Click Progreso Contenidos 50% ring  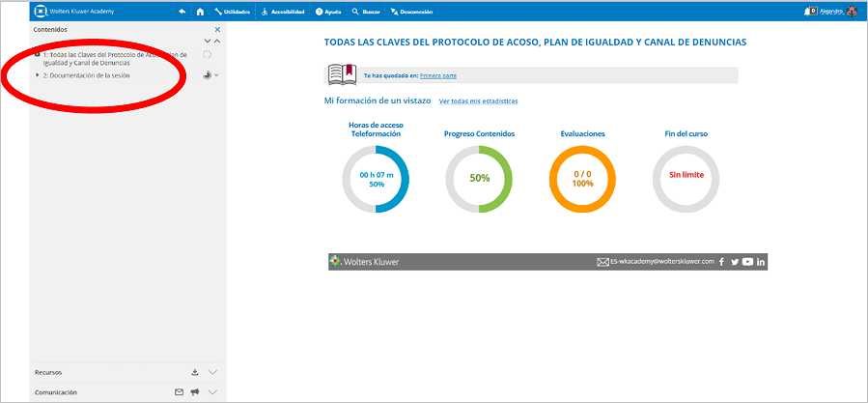click(x=480, y=179)
